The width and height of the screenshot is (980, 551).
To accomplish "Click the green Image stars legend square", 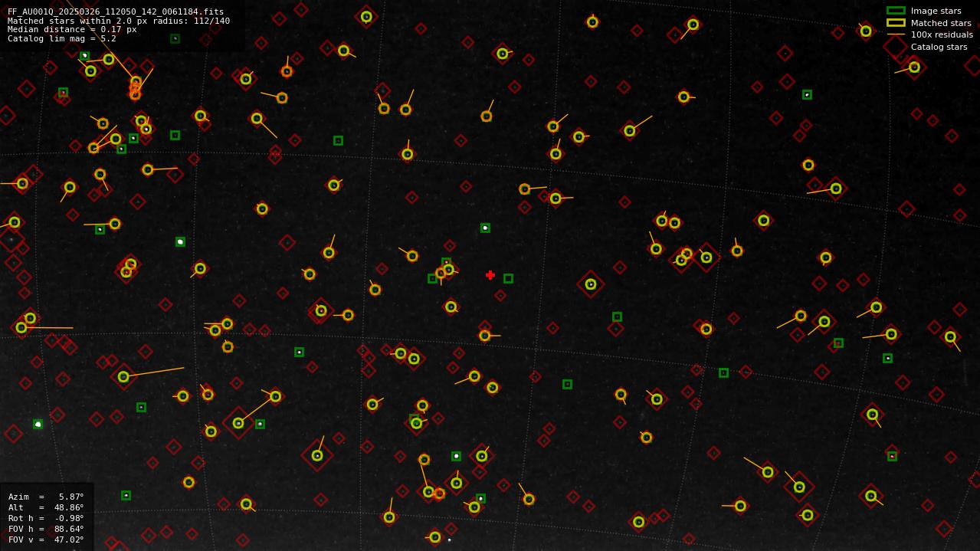I will 896,11.
